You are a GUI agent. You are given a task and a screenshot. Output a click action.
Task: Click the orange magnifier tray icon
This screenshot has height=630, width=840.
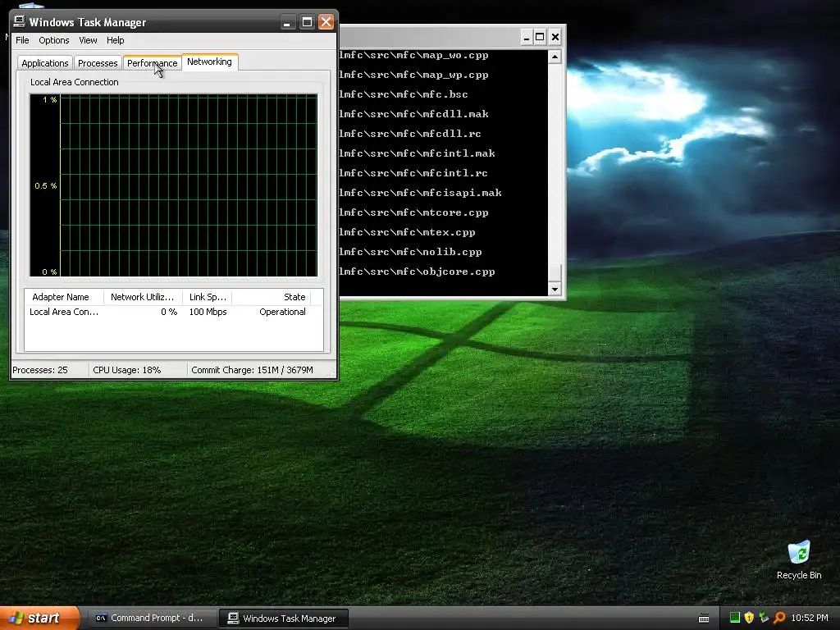click(x=779, y=618)
